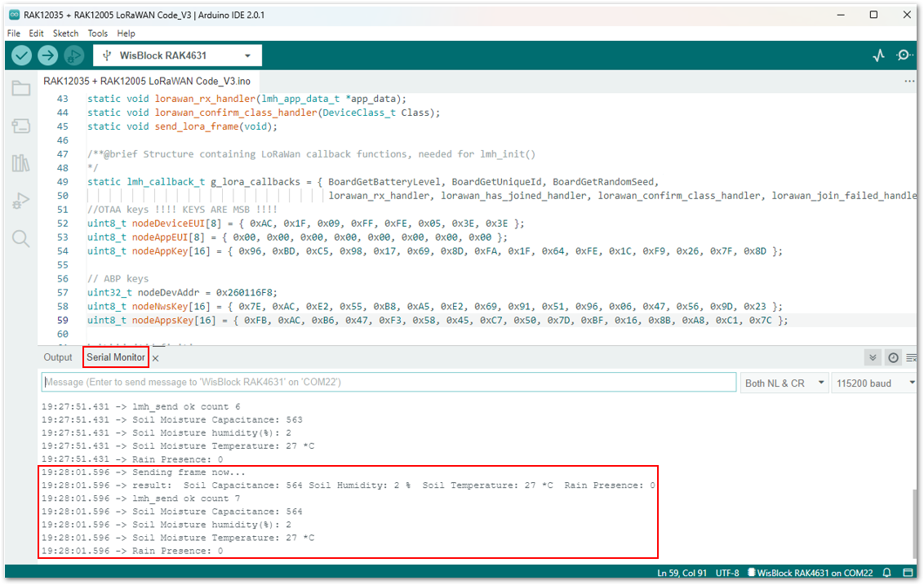Click the Ln 59, Col 91 status entry
The width and height of the screenshot is (924, 585).
682,573
